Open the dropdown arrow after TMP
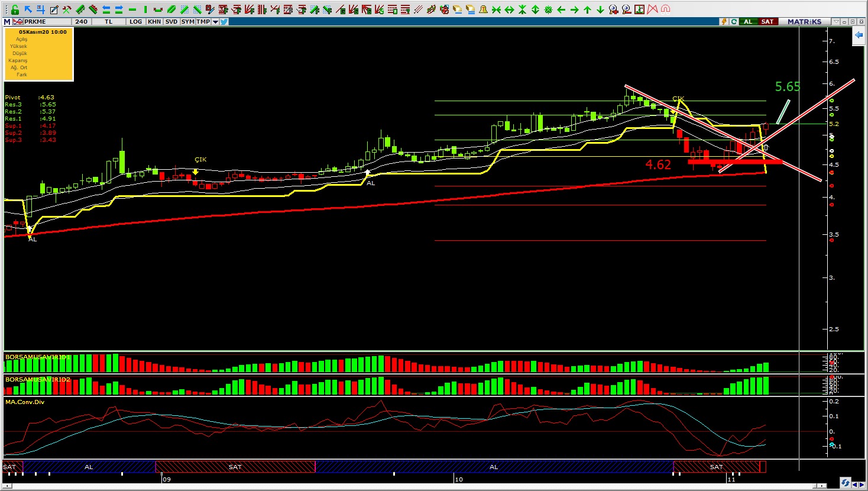Viewport: 868px width, 491px height. 215,22
